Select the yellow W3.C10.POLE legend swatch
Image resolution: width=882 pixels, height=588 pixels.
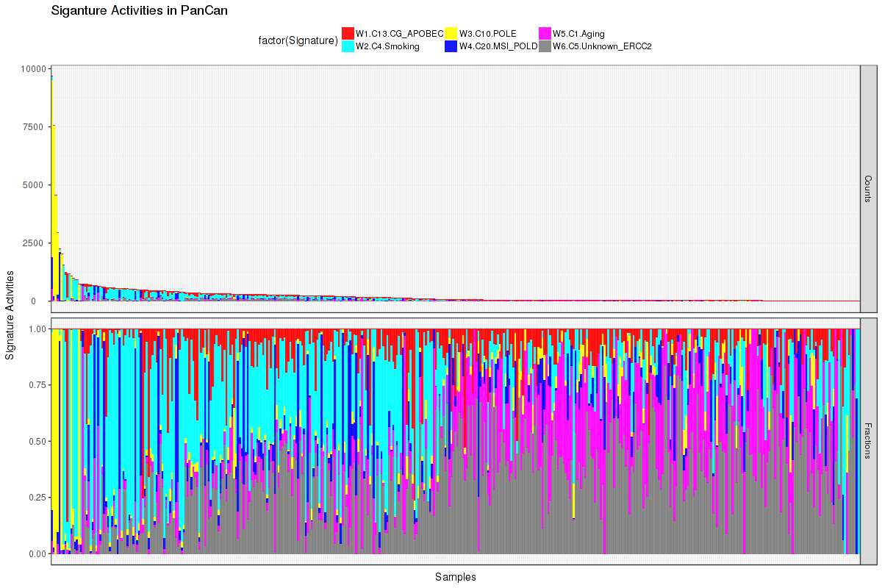coord(452,33)
